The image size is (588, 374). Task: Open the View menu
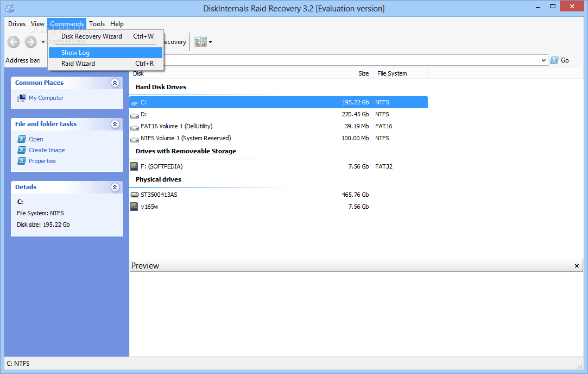[37, 24]
